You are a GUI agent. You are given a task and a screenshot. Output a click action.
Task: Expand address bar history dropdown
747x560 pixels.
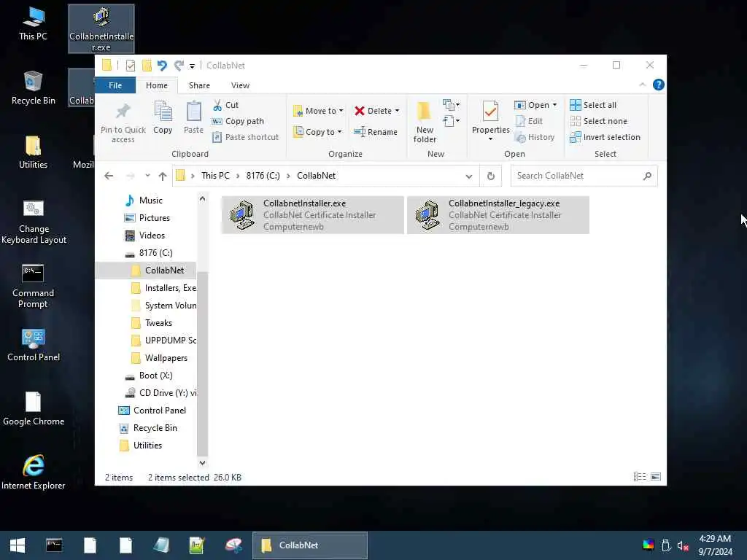point(469,176)
